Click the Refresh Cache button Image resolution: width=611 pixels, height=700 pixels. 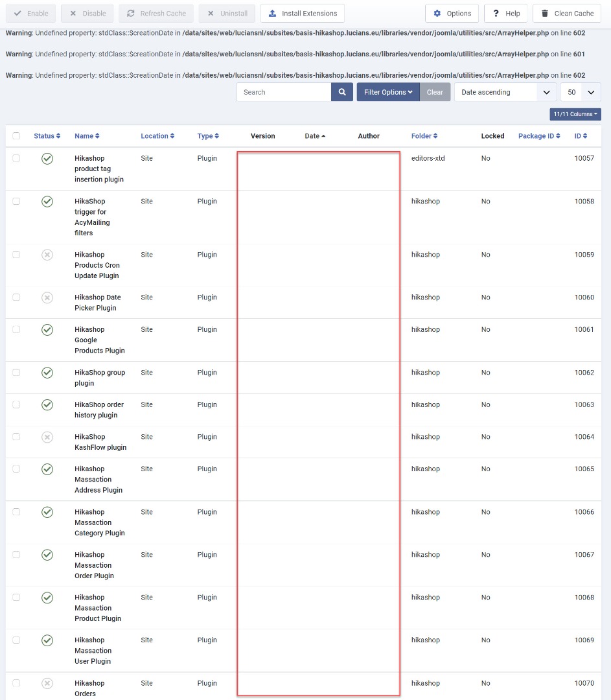click(x=156, y=14)
